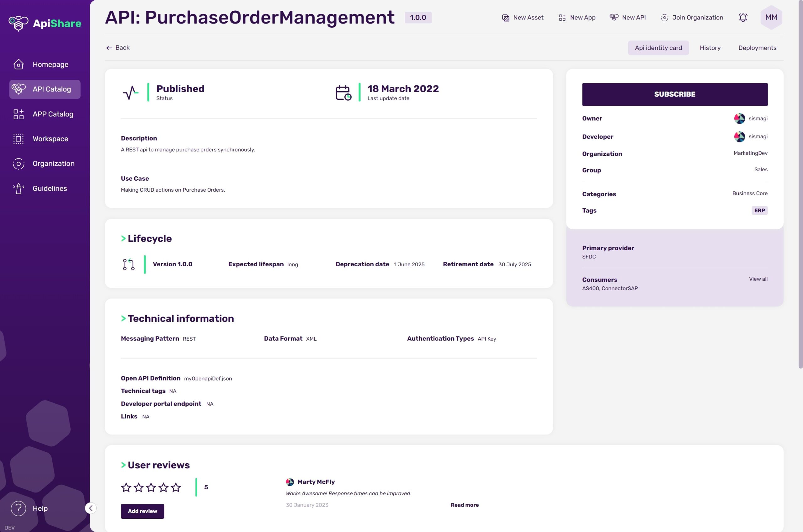Click the page vertical scrollbar
Screen dimensions: 803x532
[800, 183]
